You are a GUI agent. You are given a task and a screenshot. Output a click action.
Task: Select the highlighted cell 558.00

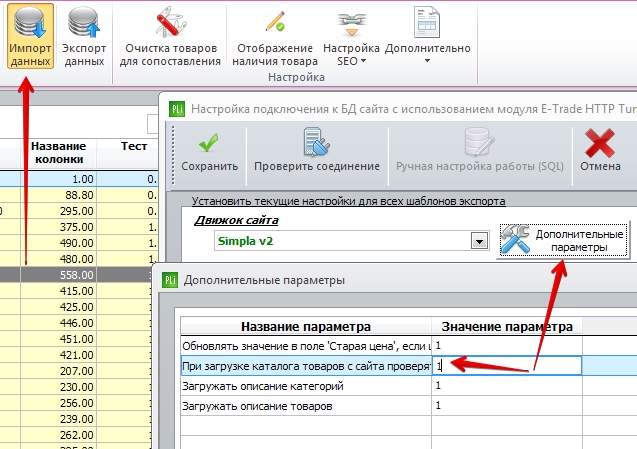tap(58, 275)
